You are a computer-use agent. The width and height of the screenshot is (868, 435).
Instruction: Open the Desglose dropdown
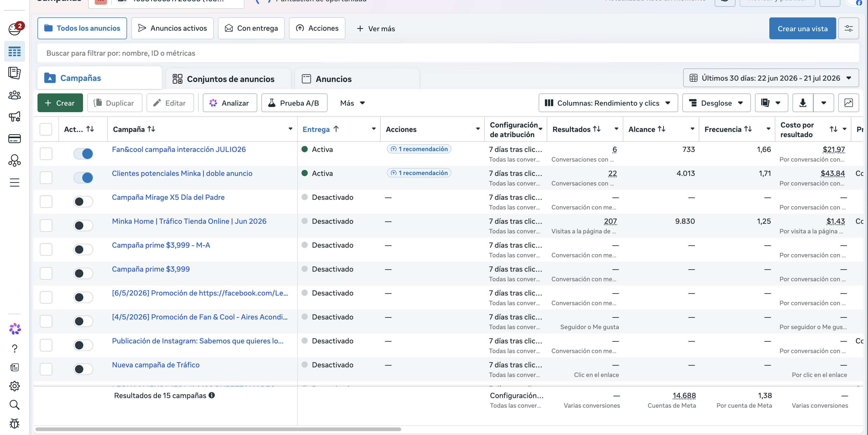coord(716,103)
